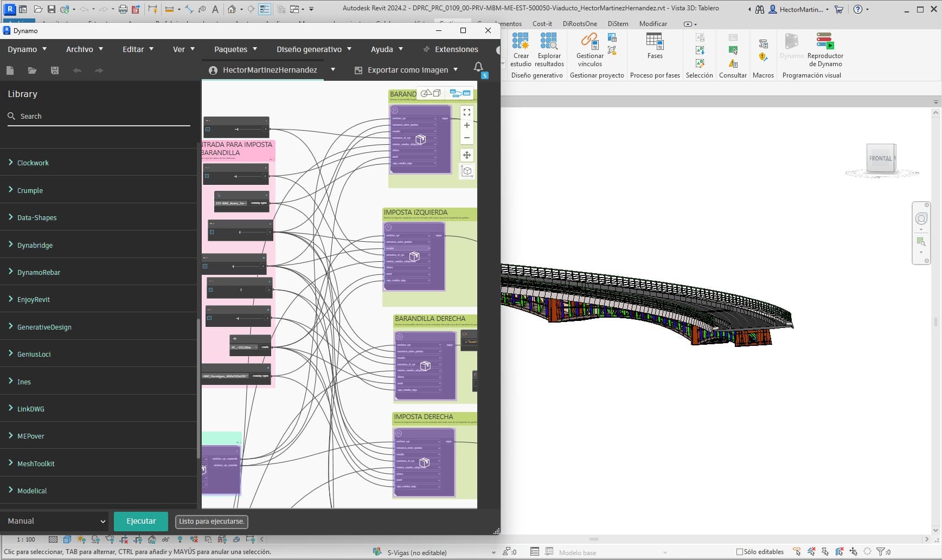Viewport: 942px width, 560px height.
Task: Open Dynamo notifications bell
Action: tap(478, 67)
